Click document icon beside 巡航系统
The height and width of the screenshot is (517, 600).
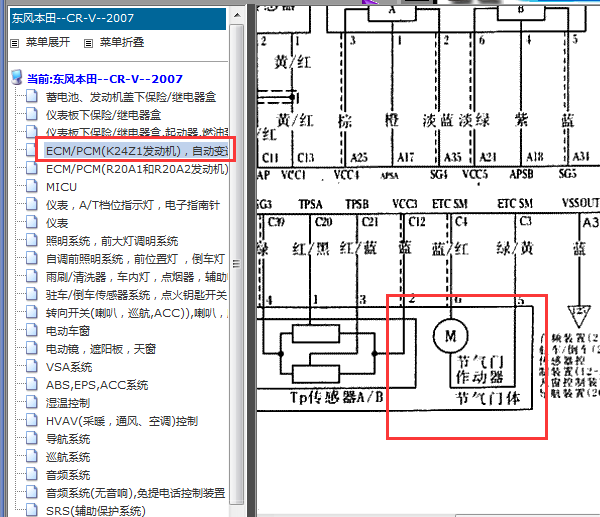click(x=32, y=456)
